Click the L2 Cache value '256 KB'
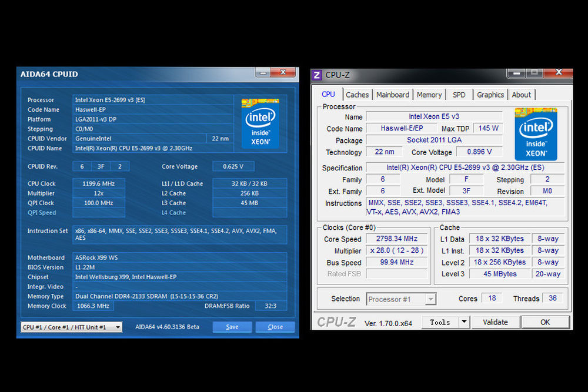The image size is (588, 392). coord(250,193)
